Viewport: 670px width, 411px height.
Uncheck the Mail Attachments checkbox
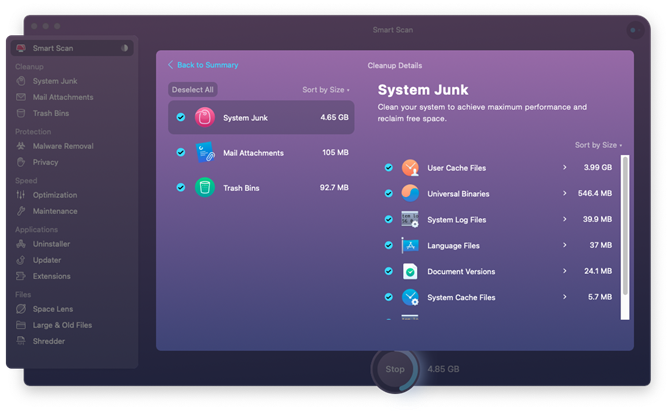181,152
